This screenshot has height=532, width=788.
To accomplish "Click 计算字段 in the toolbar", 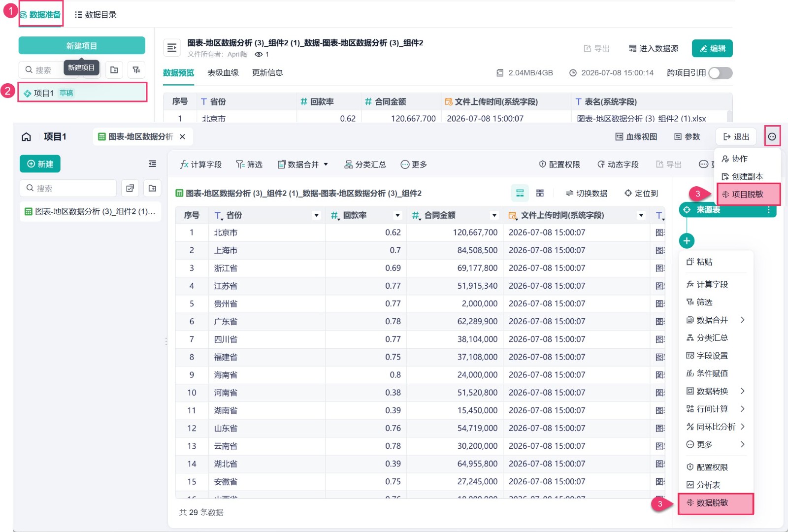I will tap(201, 165).
